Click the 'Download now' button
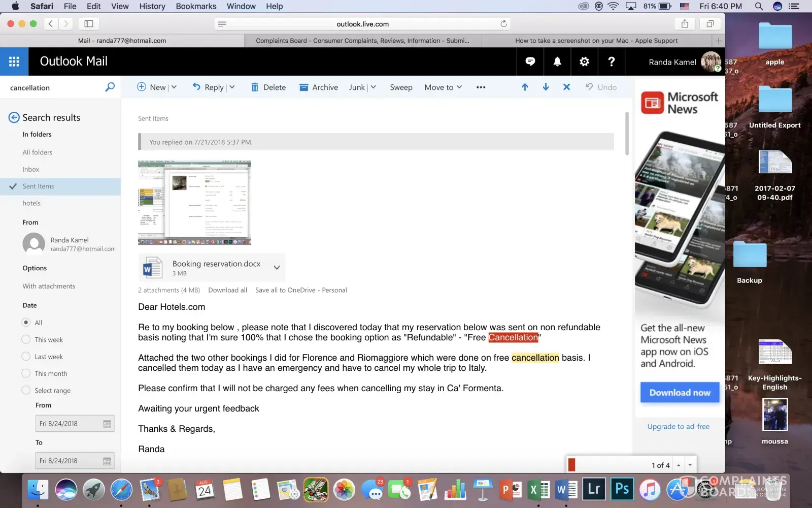The width and height of the screenshot is (812, 508). click(680, 393)
